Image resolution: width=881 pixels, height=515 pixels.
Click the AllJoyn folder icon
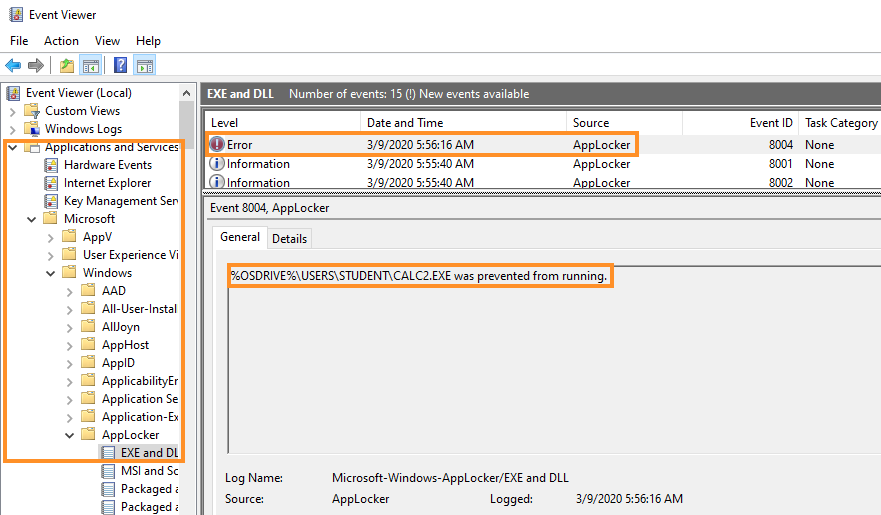coord(88,326)
